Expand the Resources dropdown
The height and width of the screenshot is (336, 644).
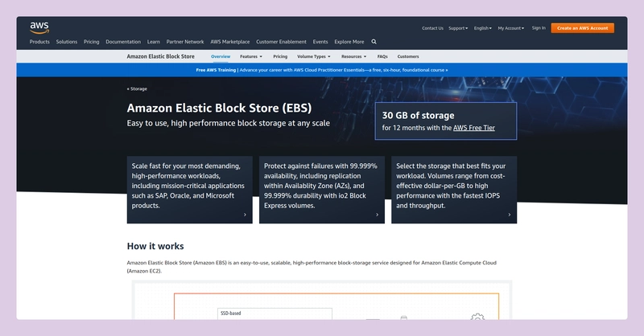coord(353,56)
